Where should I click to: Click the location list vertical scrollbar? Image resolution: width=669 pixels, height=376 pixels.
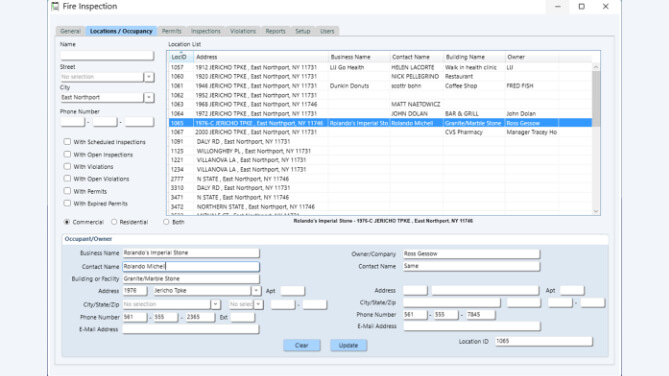coord(596,99)
